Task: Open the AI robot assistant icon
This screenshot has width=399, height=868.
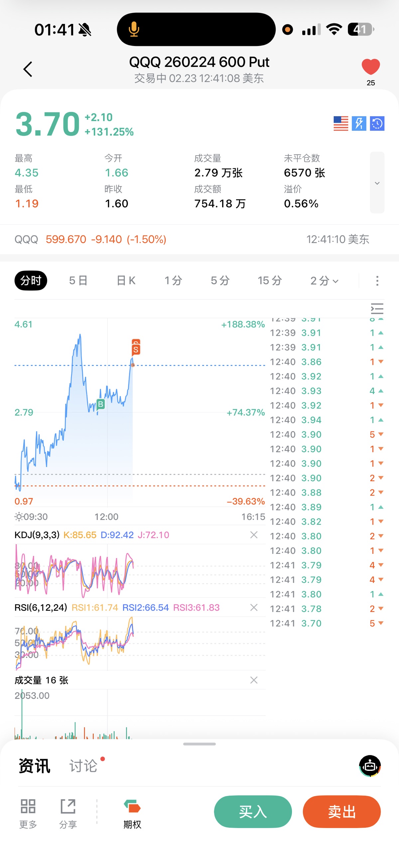Action: [370, 765]
